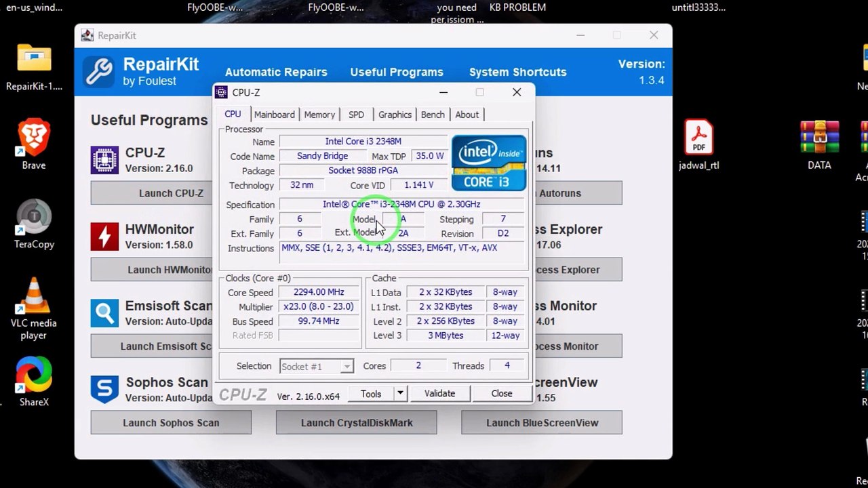868x488 pixels.
Task: Click the Stepping value 7 field
Action: click(502, 219)
